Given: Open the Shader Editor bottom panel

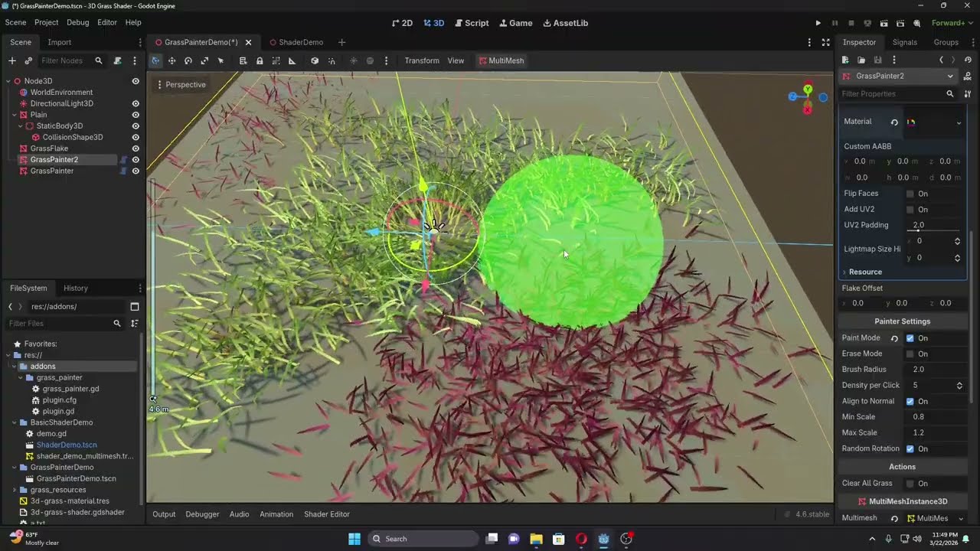Looking at the screenshot, I should pyautogui.click(x=327, y=514).
